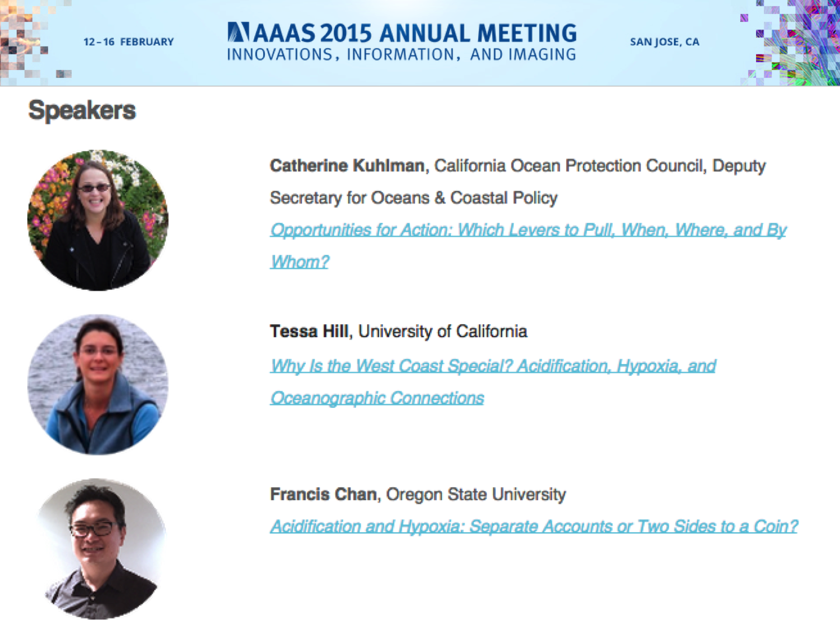Open Why Is the West Coast Special link
The width and height of the screenshot is (840, 638).
tap(493, 382)
